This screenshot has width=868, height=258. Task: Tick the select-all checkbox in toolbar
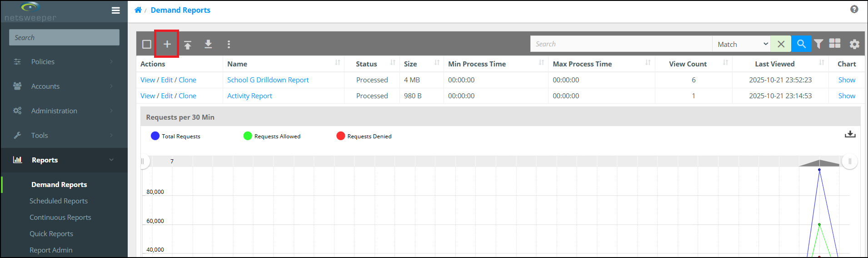(x=147, y=44)
